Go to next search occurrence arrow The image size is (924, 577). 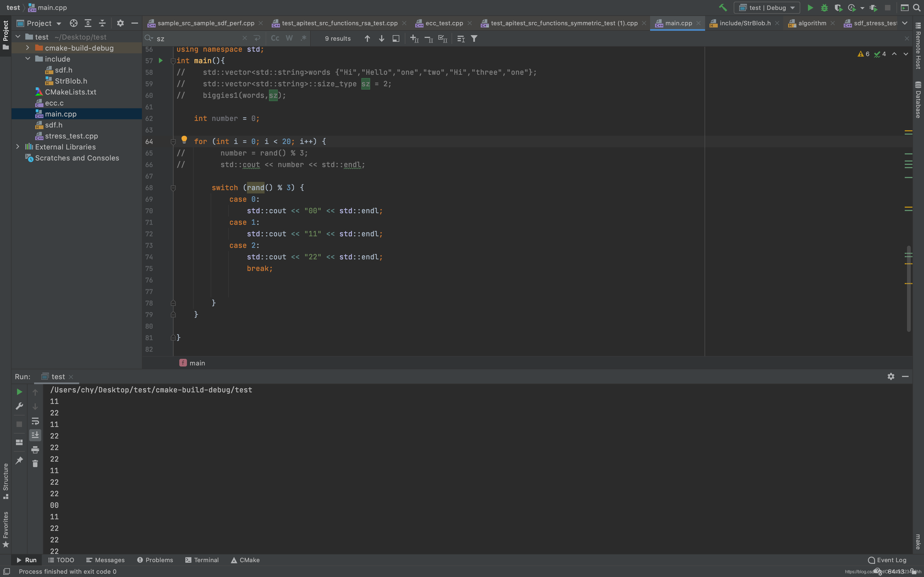point(381,38)
